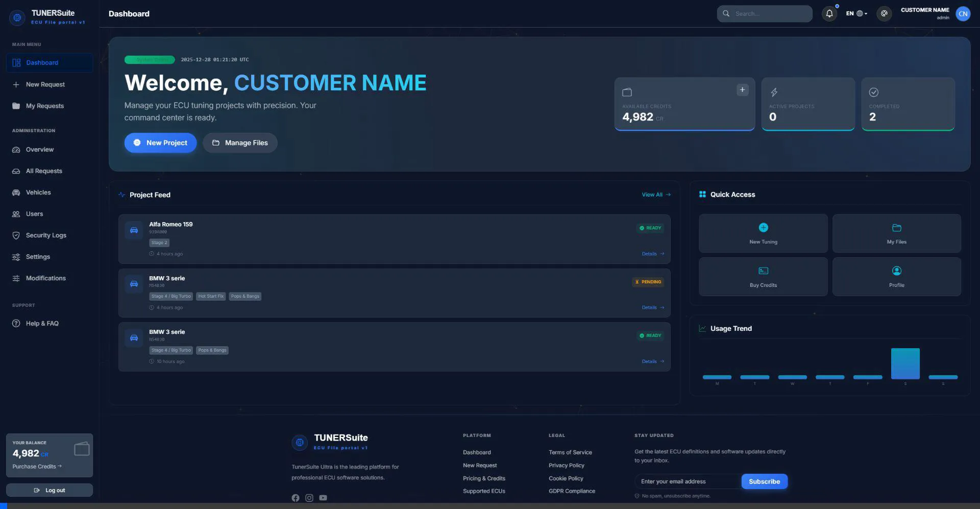Click the tallest bar in Usage Trend
980x509 pixels.
(x=905, y=363)
